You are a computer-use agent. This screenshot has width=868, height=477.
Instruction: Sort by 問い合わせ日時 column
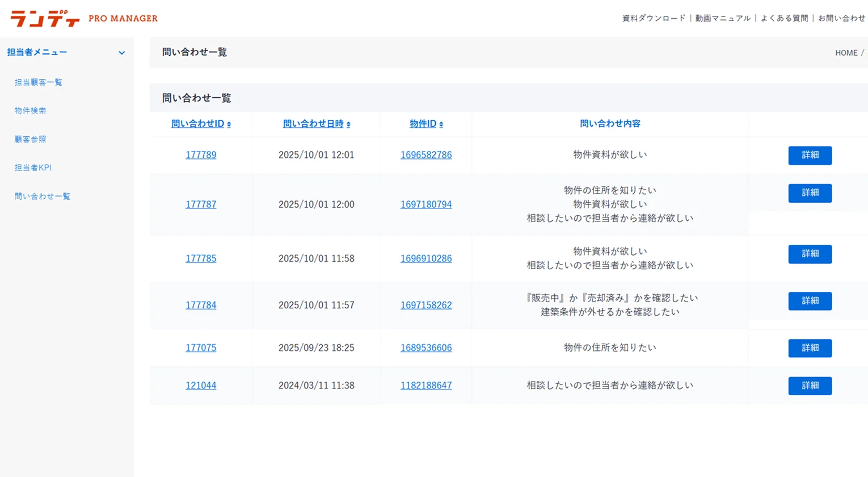pyautogui.click(x=316, y=124)
